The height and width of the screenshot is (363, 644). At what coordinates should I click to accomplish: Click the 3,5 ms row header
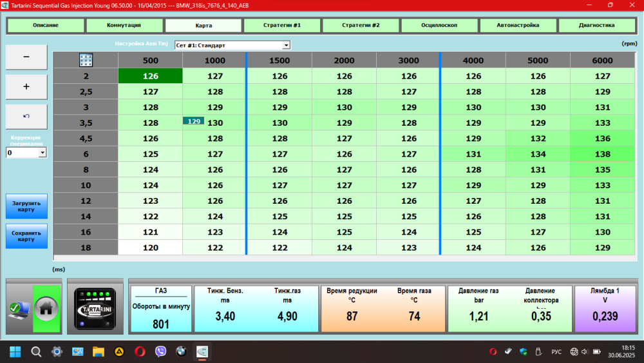coord(86,123)
